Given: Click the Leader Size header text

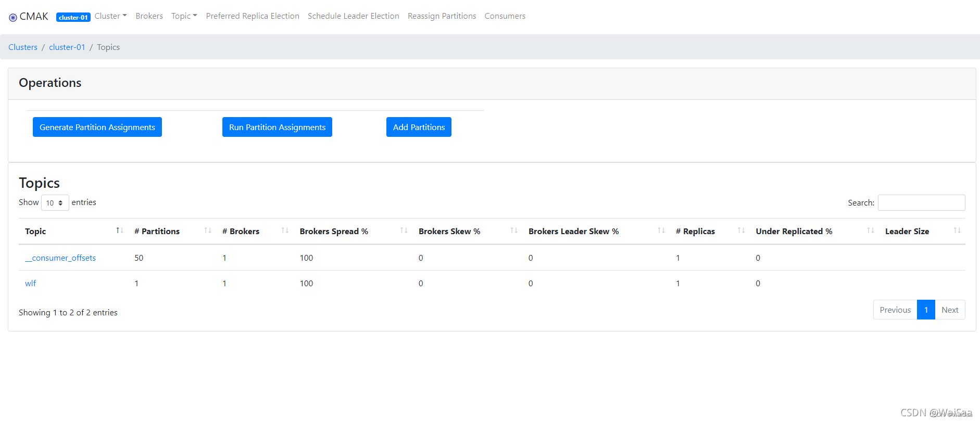Looking at the screenshot, I should click(907, 232).
